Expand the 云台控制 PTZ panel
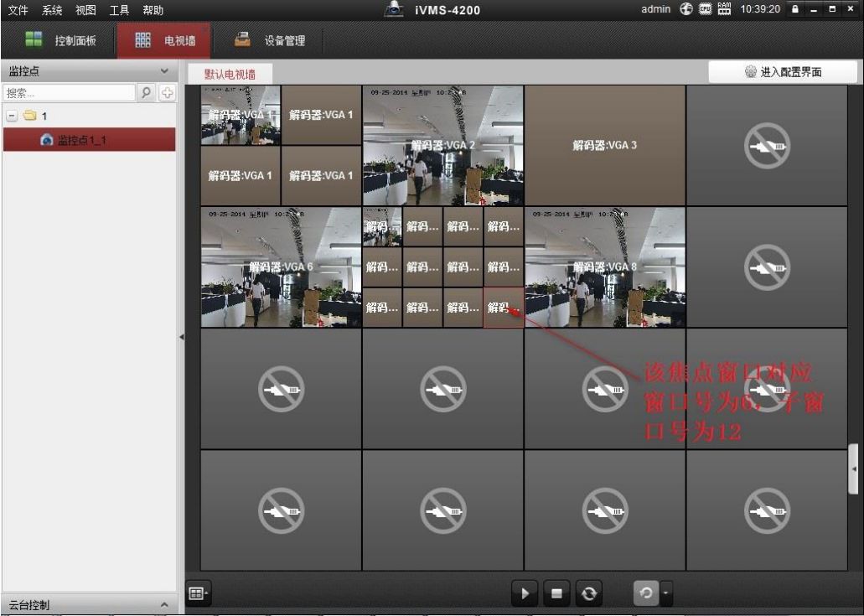This screenshot has height=616, width=864. point(164,605)
